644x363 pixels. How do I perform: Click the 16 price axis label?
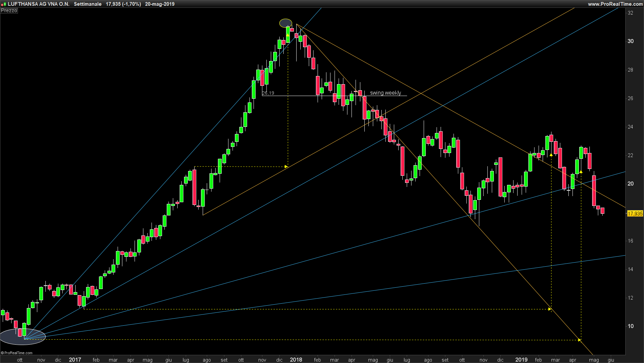[630, 241]
